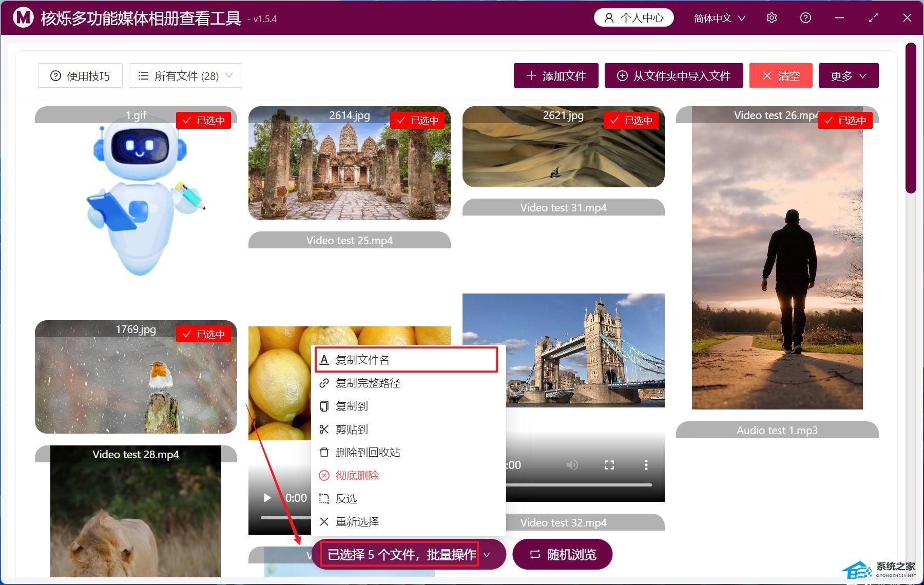The width and height of the screenshot is (924, 585).
Task: Expand the 更多 dropdown
Action: 849,76
